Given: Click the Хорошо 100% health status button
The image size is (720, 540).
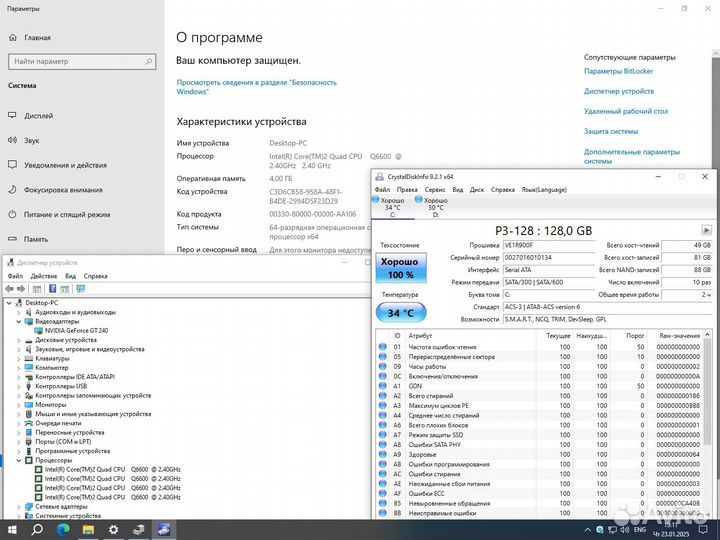Looking at the screenshot, I should [400, 267].
